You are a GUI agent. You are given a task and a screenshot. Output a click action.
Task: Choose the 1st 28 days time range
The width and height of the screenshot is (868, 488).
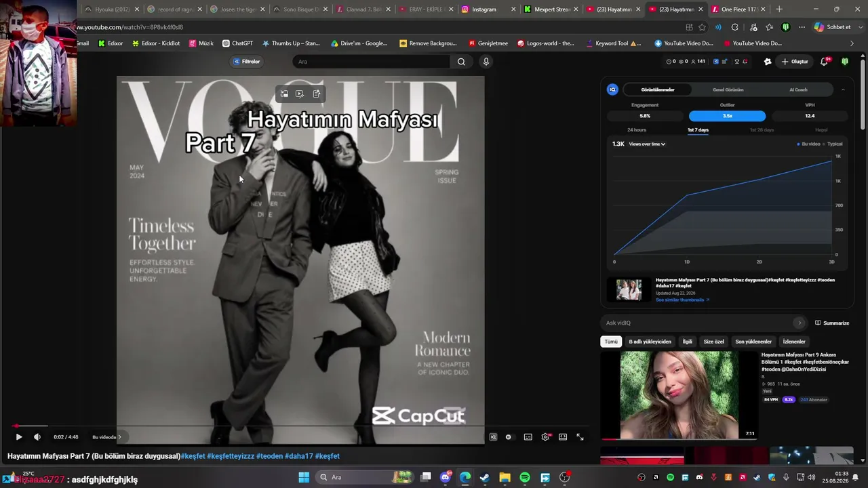[x=762, y=130]
